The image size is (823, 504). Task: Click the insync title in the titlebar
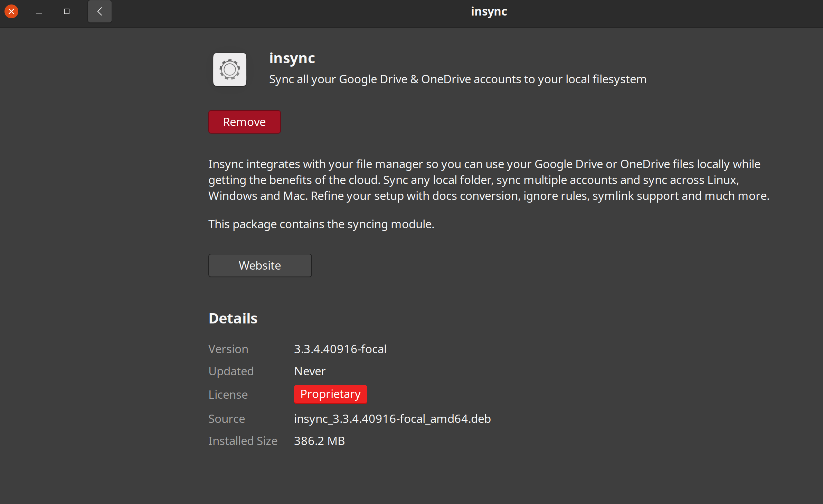(489, 11)
